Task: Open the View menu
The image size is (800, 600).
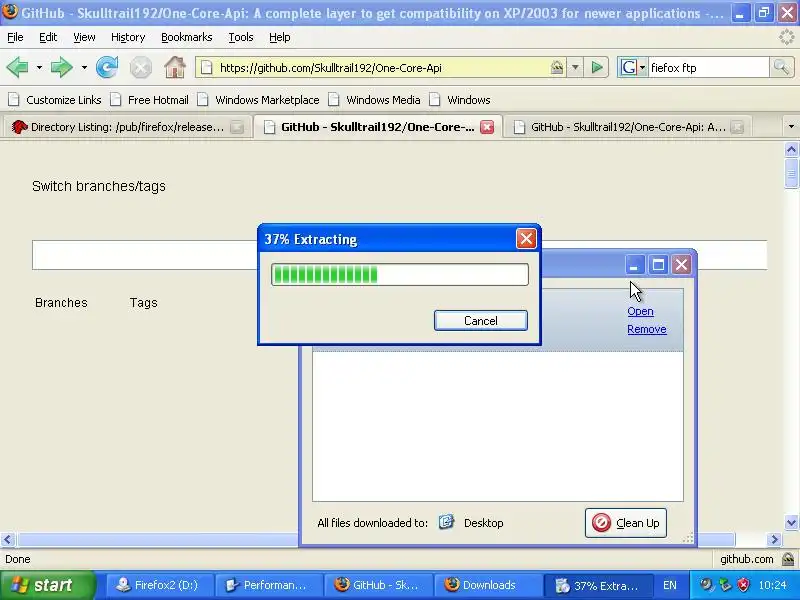Action: tap(84, 37)
